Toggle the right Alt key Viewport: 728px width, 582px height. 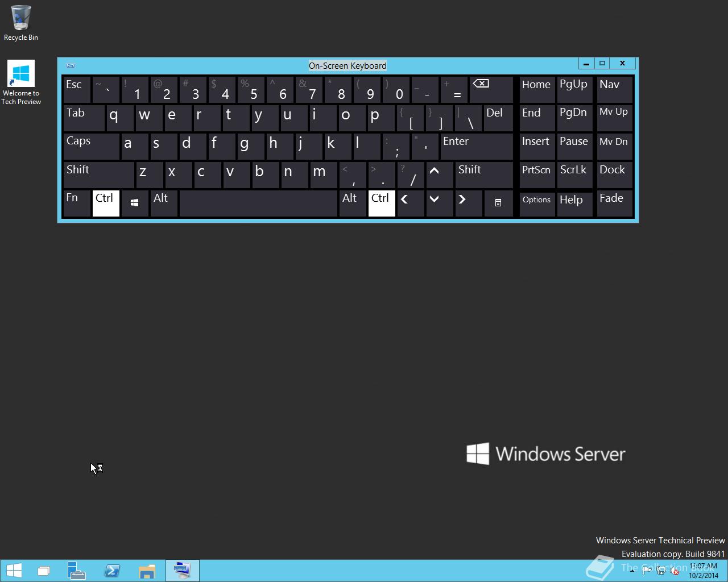click(353, 203)
